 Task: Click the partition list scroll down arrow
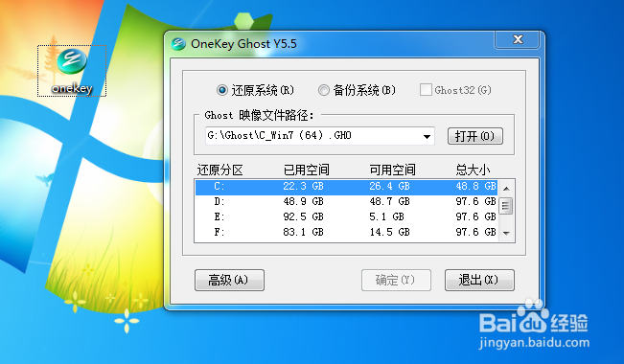[506, 233]
